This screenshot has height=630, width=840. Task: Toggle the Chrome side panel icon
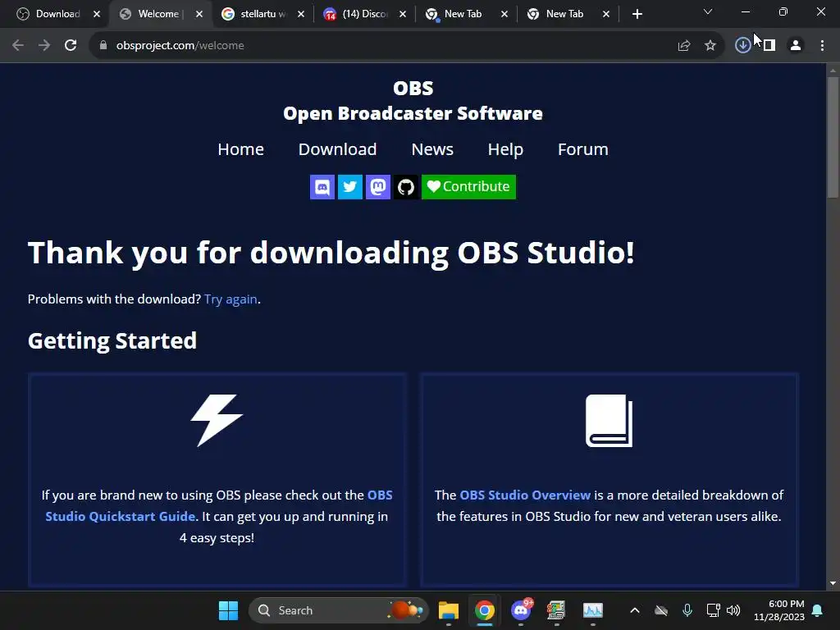click(x=769, y=46)
